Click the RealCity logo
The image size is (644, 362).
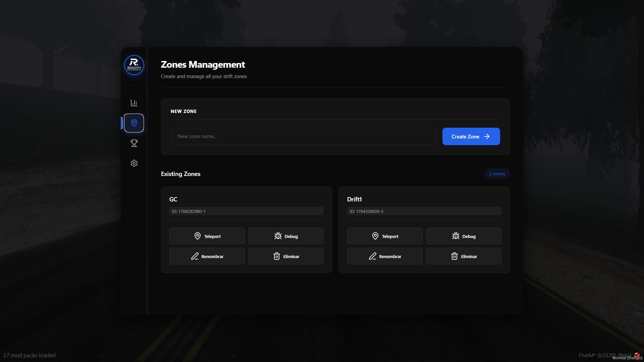coord(134,65)
